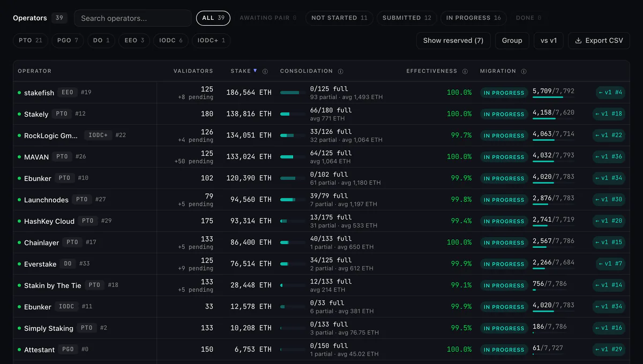
Task: Click migration count 5,709/7,792
Action: 553,92
